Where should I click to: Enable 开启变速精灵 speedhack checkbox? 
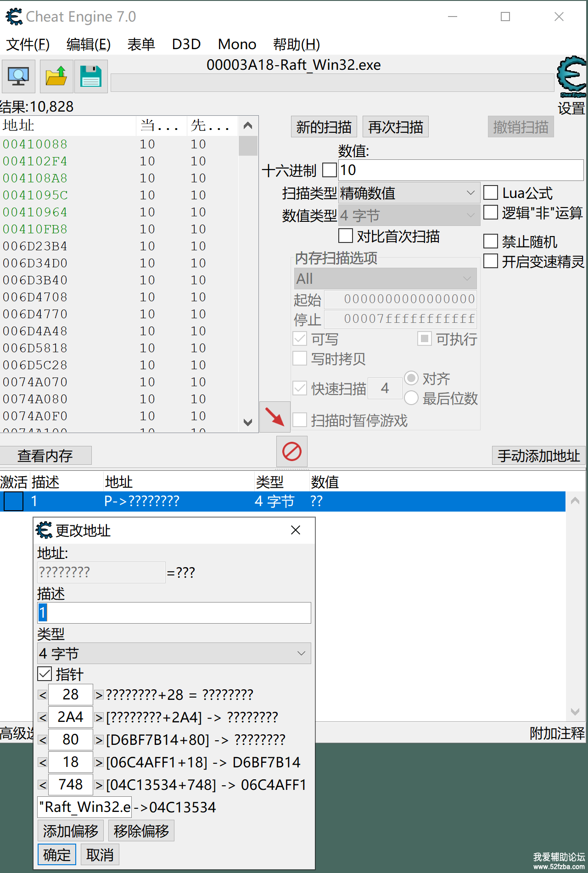(x=491, y=261)
